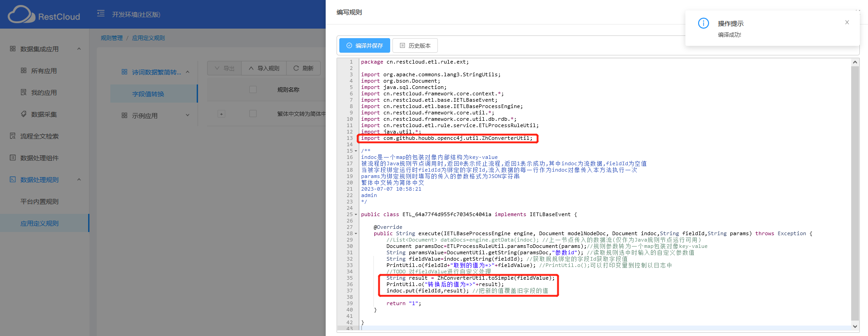Collapse the 数据集成应用 chevron
This screenshot has height=336, width=868.
coord(79,49)
